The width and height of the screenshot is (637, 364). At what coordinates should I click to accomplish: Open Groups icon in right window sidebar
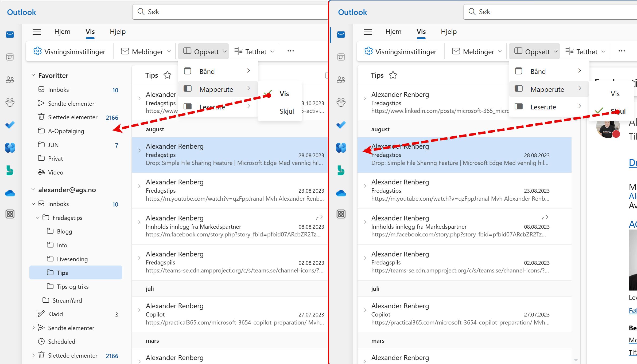click(341, 102)
